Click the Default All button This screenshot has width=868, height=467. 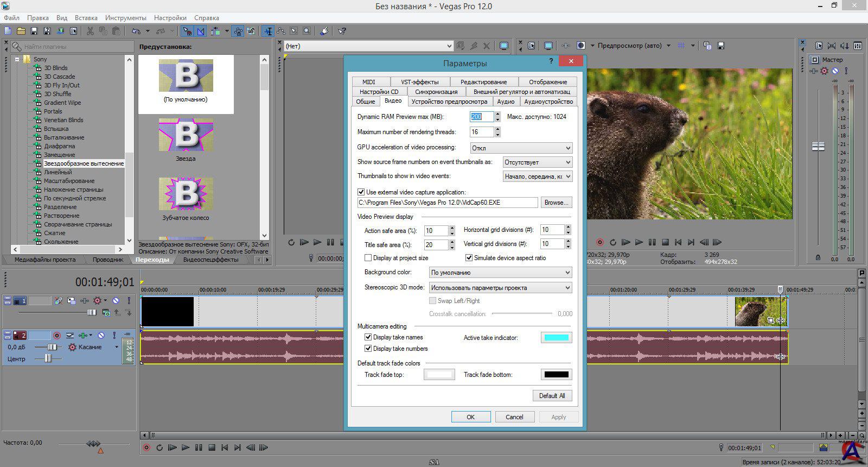552,396
